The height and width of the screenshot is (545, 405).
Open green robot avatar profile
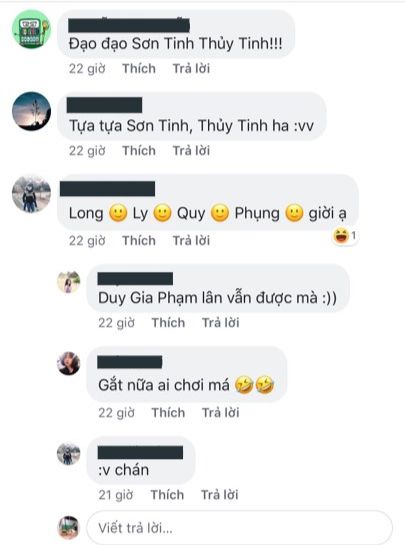31,29
